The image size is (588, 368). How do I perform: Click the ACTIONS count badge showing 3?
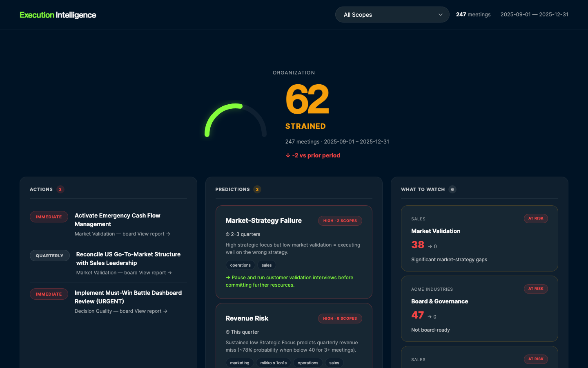(x=60, y=189)
